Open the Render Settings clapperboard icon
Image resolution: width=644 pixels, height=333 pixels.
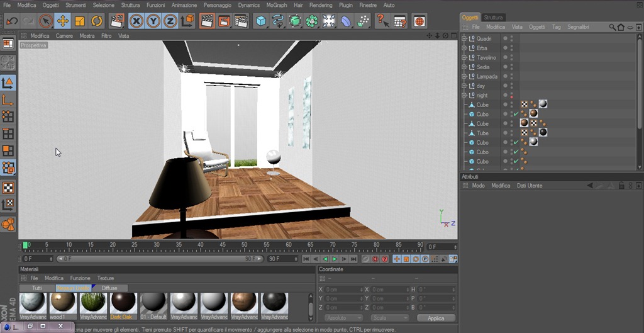point(241,21)
